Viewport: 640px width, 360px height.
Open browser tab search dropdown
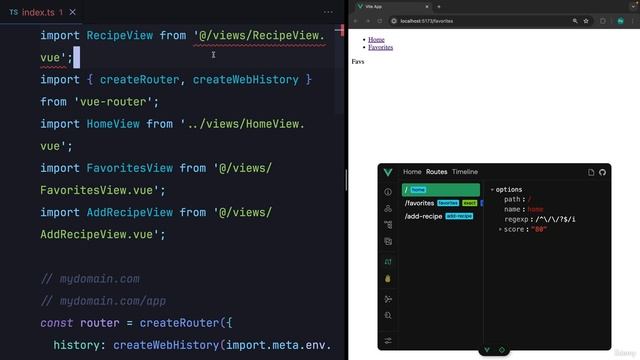pos(634,6)
